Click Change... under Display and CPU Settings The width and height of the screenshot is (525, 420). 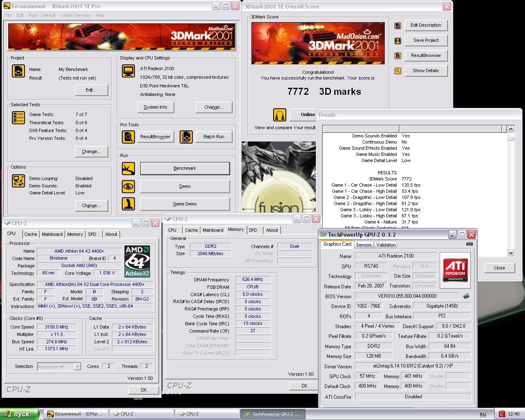point(214,107)
